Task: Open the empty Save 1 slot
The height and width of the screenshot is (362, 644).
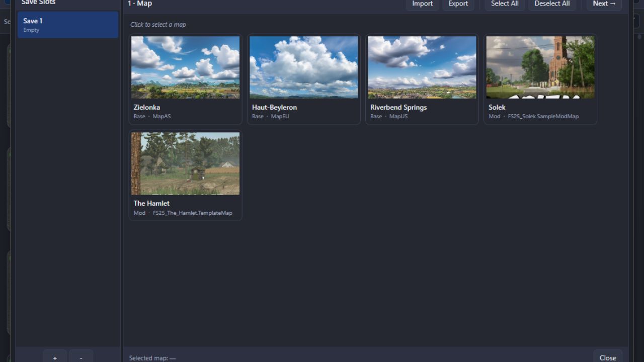Action: click(x=67, y=25)
